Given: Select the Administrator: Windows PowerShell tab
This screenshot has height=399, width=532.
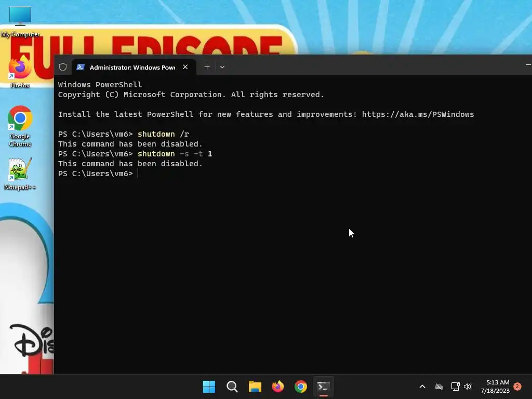Looking at the screenshot, I should (132, 67).
